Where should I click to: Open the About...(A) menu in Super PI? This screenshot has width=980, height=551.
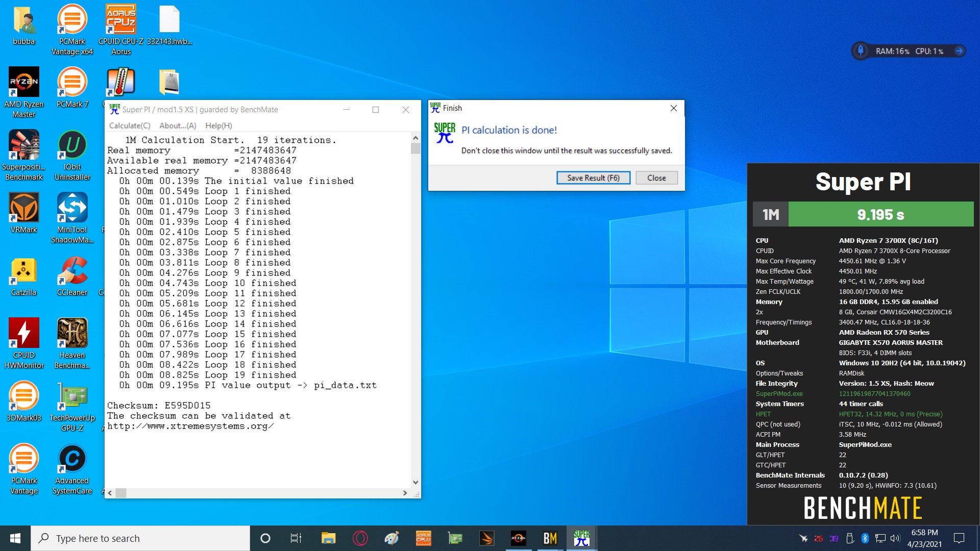178,126
